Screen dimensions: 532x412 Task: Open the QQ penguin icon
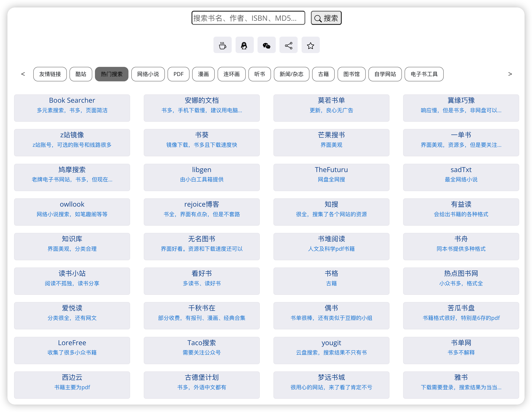pyautogui.click(x=244, y=45)
